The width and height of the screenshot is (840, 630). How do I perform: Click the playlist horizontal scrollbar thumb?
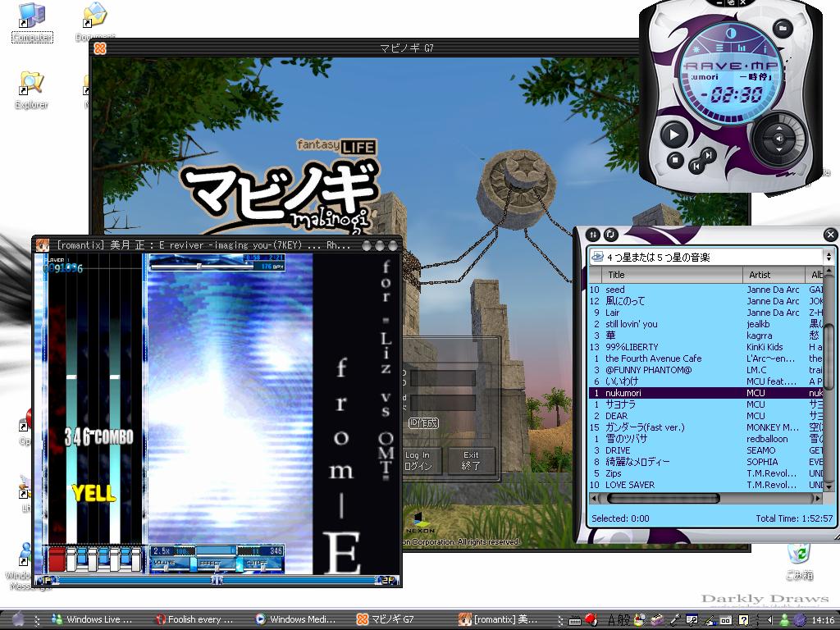tap(663, 498)
